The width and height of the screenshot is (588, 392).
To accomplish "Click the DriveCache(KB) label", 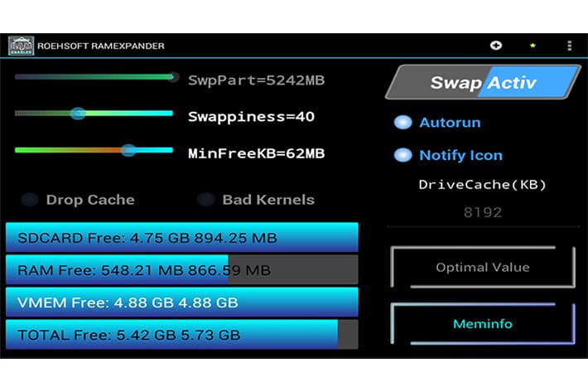I will coord(482,185).
